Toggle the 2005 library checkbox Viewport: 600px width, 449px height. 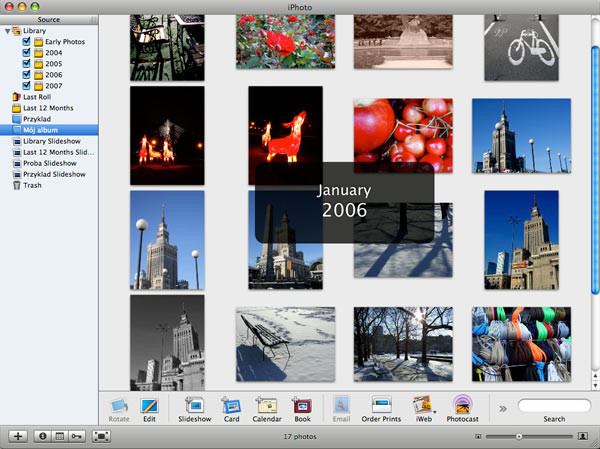coord(26,63)
